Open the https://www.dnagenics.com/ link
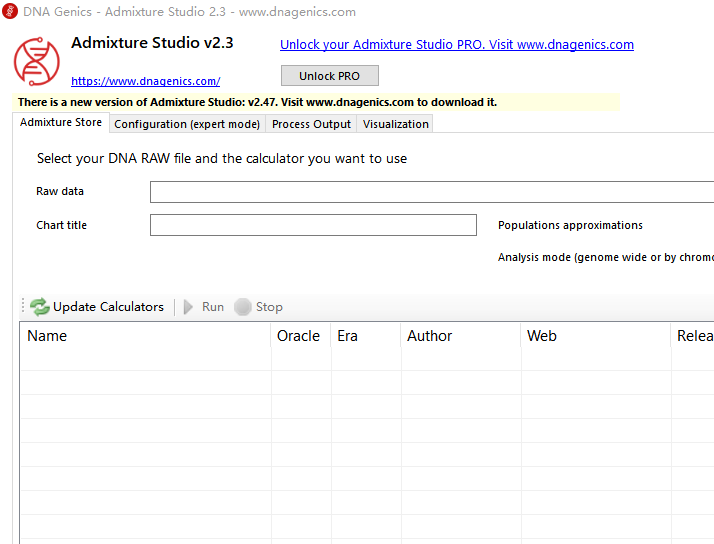714x544 pixels. tap(146, 81)
